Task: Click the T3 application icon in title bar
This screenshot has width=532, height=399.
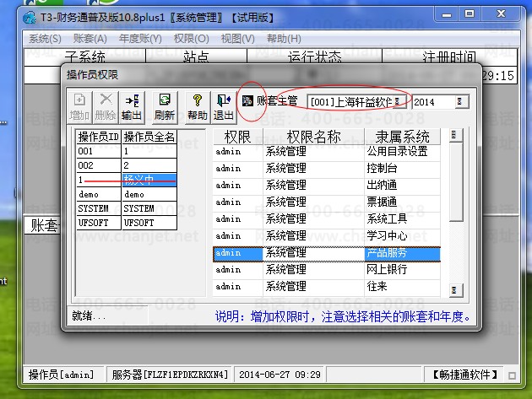Action: 30,17
